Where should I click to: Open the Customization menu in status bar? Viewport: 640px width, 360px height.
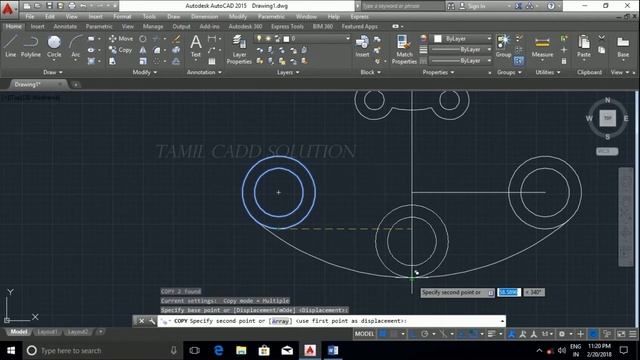pyautogui.click(x=633, y=334)
